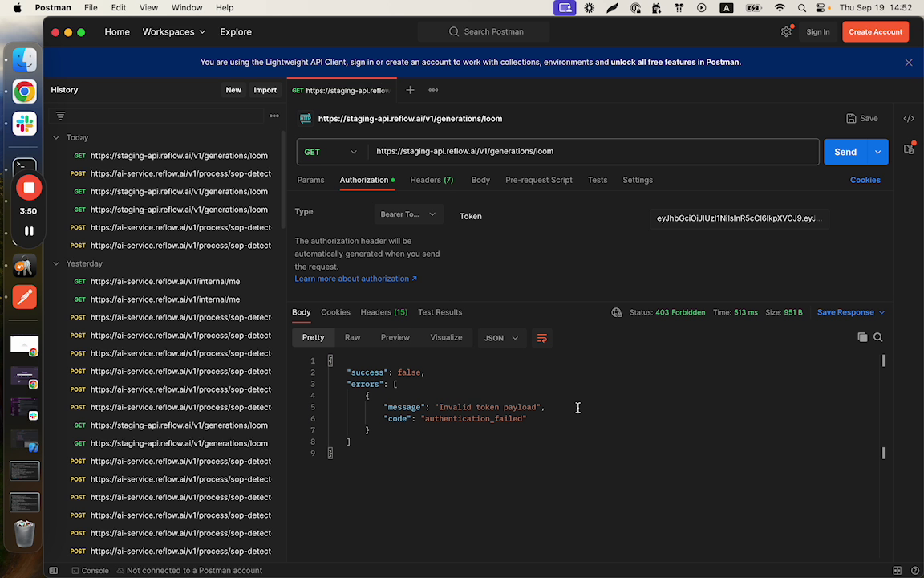Open the GET method dropdown
Screen dimensions: 924x578
[330, 152]
